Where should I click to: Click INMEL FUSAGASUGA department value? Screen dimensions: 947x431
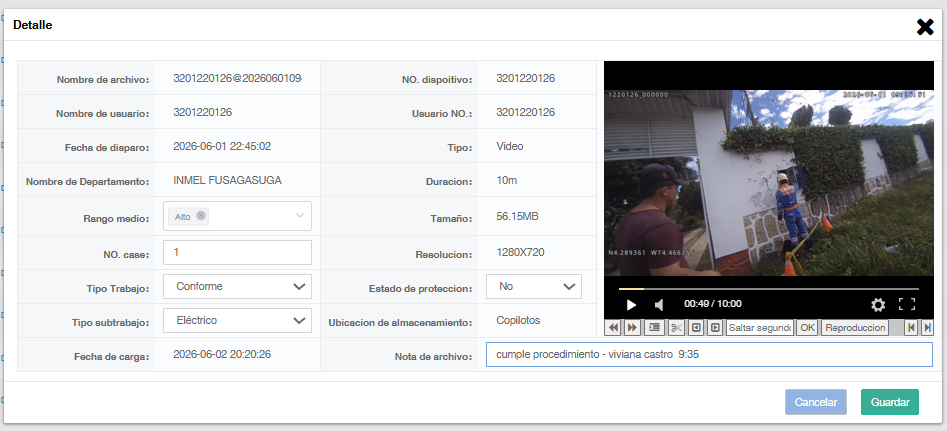pyautogui.click(x=227, y=180)
